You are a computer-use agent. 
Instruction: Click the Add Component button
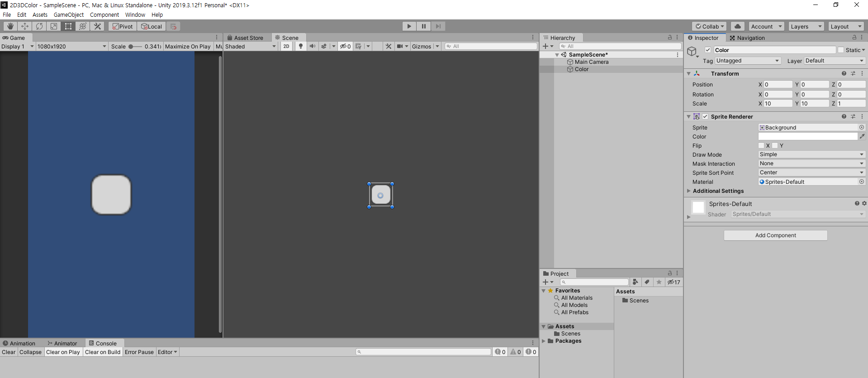click(775, 235)
